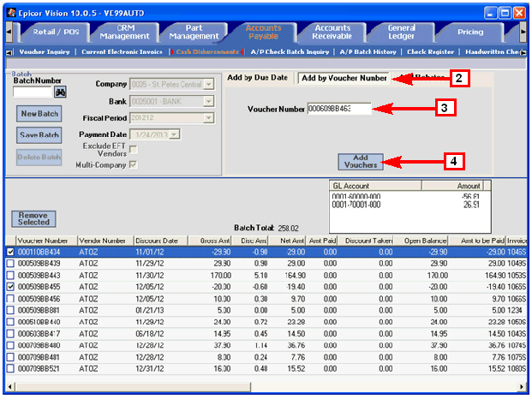Sort by Gross Amt column header
532x399 pixels.
coord(210,241)
